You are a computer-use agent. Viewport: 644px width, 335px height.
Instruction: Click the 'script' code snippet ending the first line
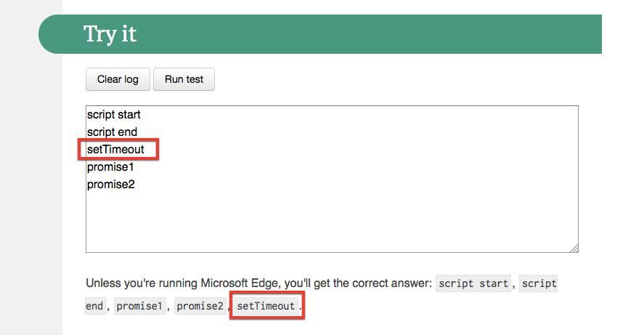pyautogui.click(x=539, y=283)
